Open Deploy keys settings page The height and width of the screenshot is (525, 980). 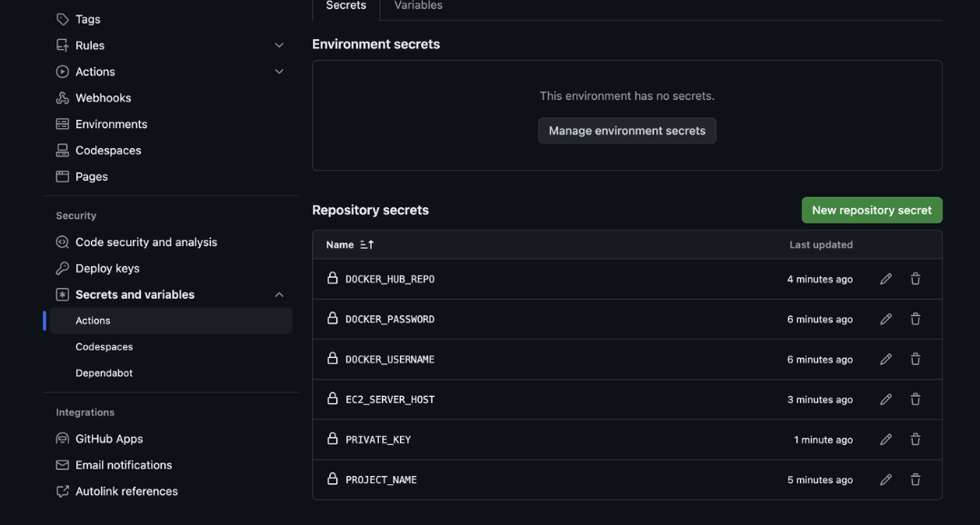[x=107, y=268]
